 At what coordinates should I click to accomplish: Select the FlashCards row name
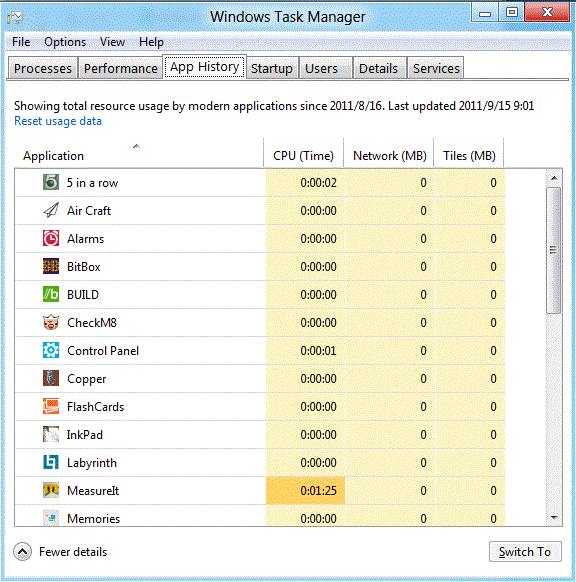tap(95, 407)
